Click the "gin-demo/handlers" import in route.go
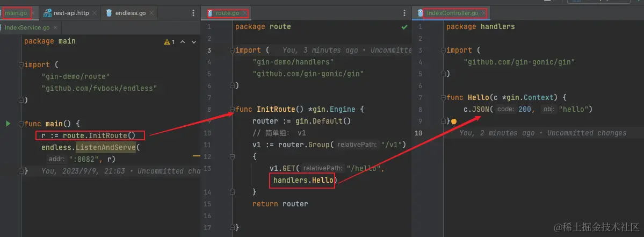 click(x=293, y=62)
